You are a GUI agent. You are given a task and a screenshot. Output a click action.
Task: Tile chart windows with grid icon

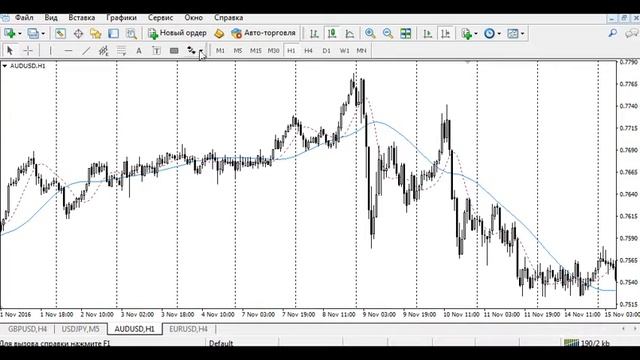point(406,33)
